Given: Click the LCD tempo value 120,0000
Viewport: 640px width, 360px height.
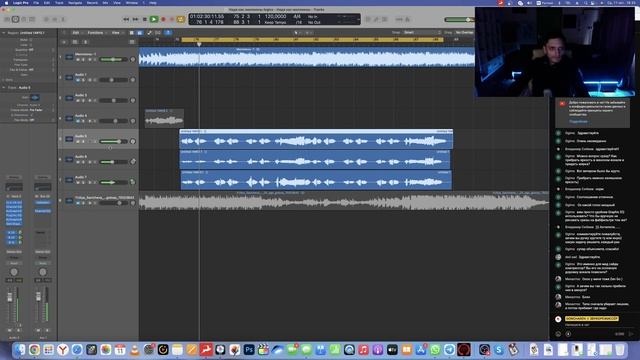Looking at the screenshot, I should point(276,16).
